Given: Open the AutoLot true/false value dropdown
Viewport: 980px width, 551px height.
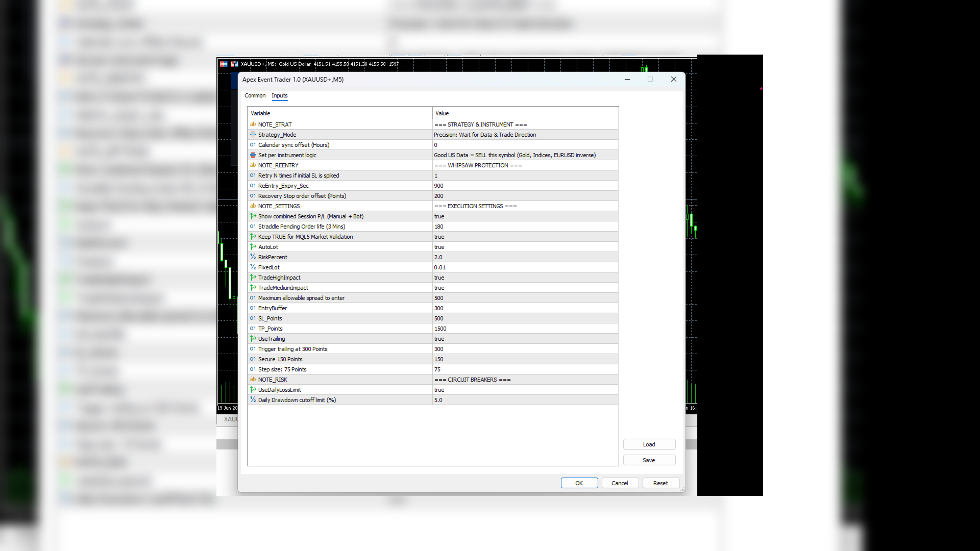Looking at the screenshot, I should coord(525,247).
